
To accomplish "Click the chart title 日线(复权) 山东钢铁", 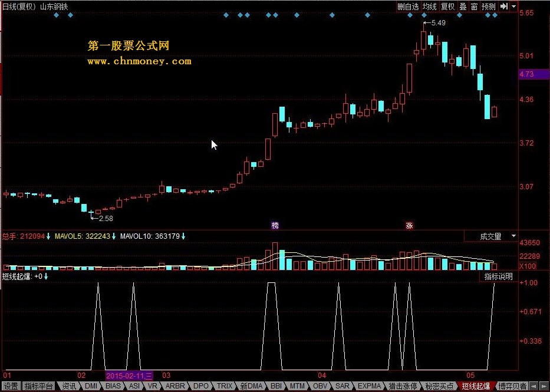I will pyautogui.click(x=35, y=6).
